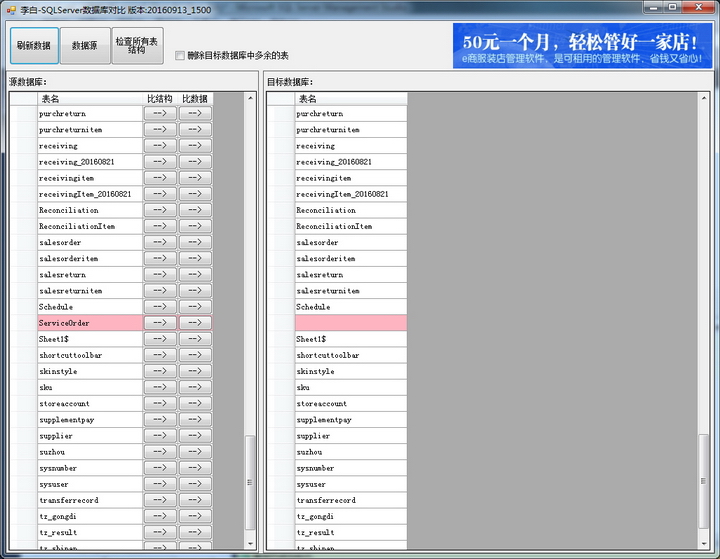Select sysnumber in source list

90,468
